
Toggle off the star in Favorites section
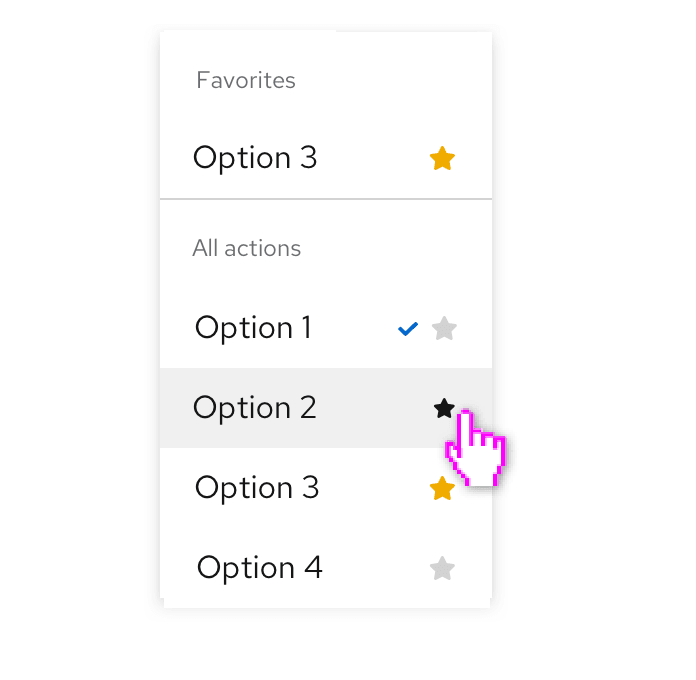click(x=442, y=158)
